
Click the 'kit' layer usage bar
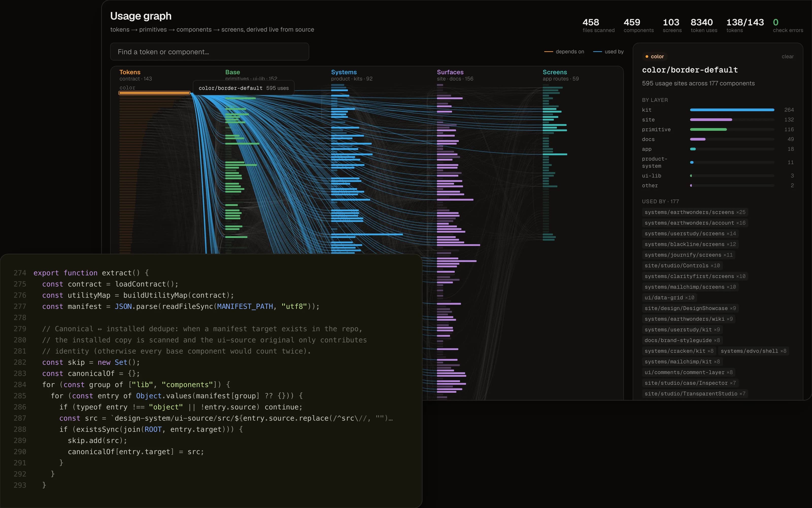[x=732, y=110]
